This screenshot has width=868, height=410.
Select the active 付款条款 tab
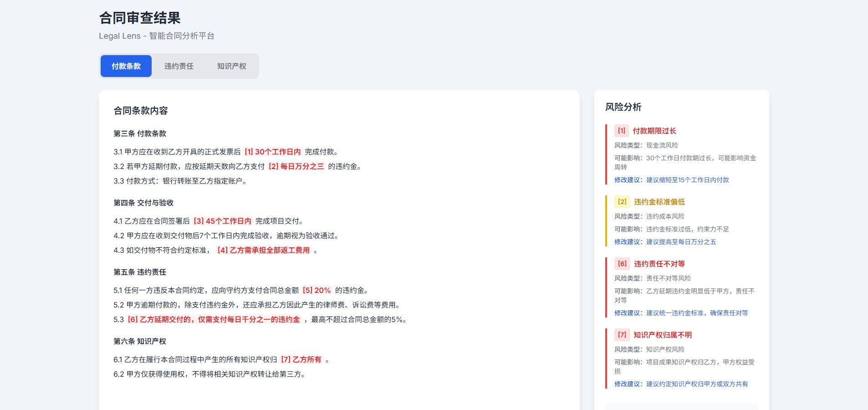tap(126, 66)
